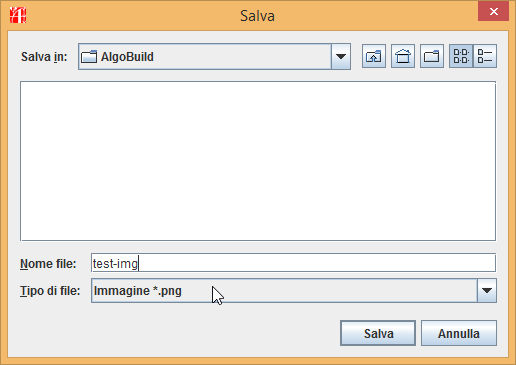Screen dimensions: 516x365
Task: Close the Salva dialog window
Action: click(x=493, y=12)
